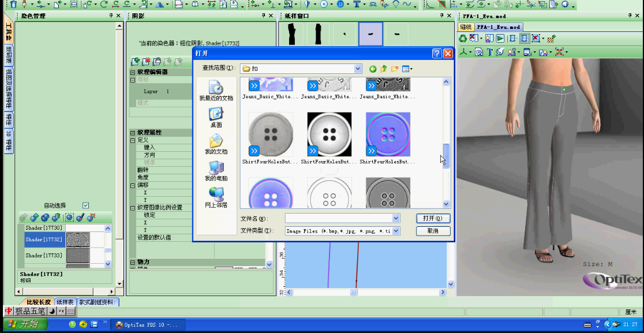644x333 pixels.
Task: Collapse the 纹理编辑器 section
Action: [133, 72]
